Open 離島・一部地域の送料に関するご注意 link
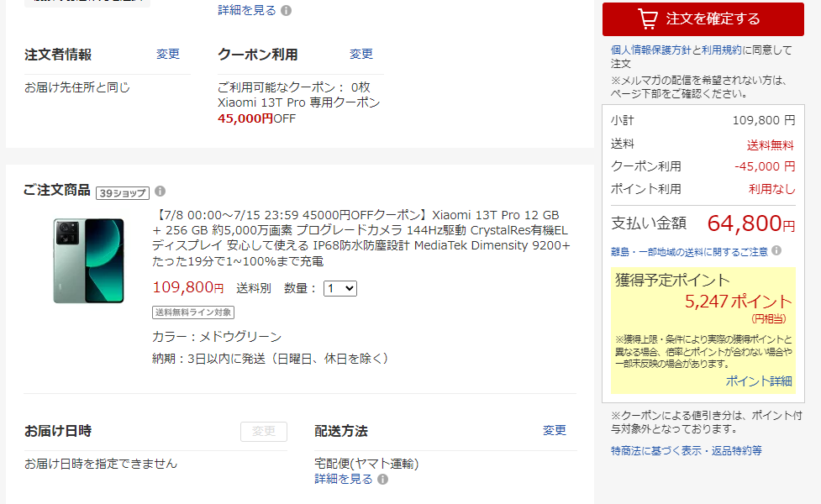Viewport: 821px width, 504px height. click(689, 252)
